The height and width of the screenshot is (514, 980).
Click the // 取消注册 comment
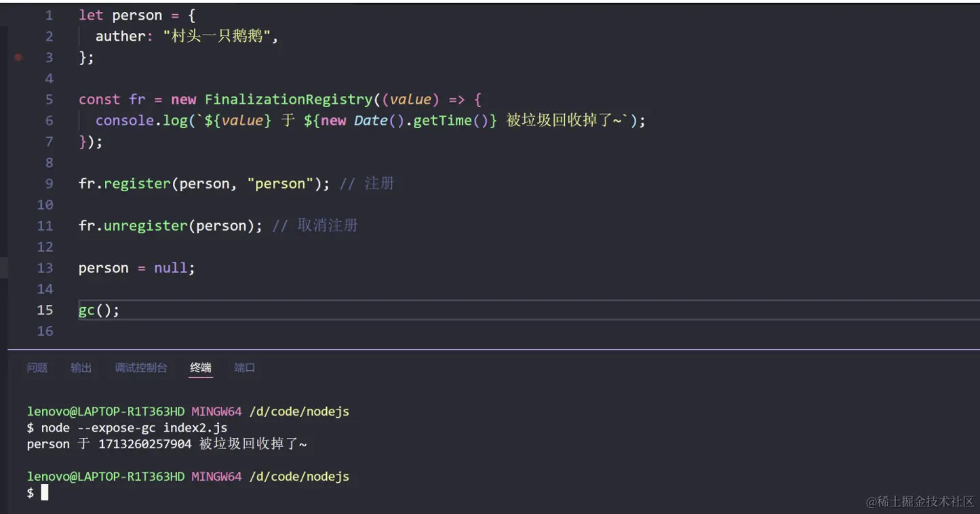(x=315, y=226)
